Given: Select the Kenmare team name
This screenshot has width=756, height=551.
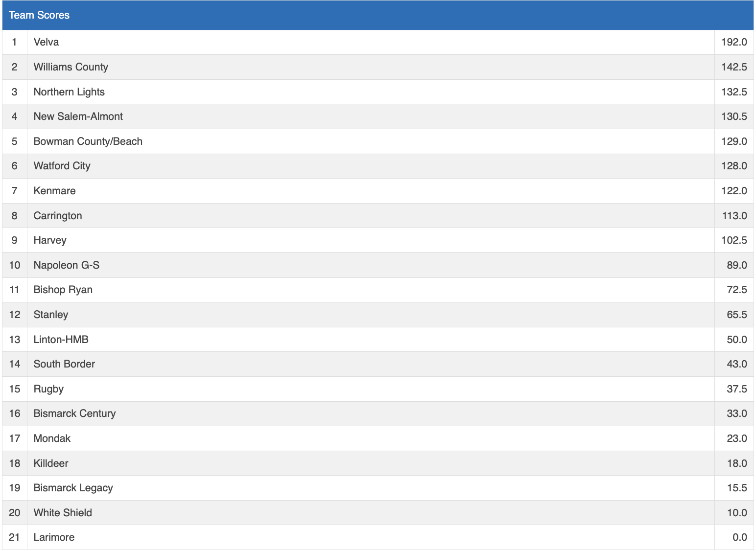Looking at the screenshot, I should point(54,191).
